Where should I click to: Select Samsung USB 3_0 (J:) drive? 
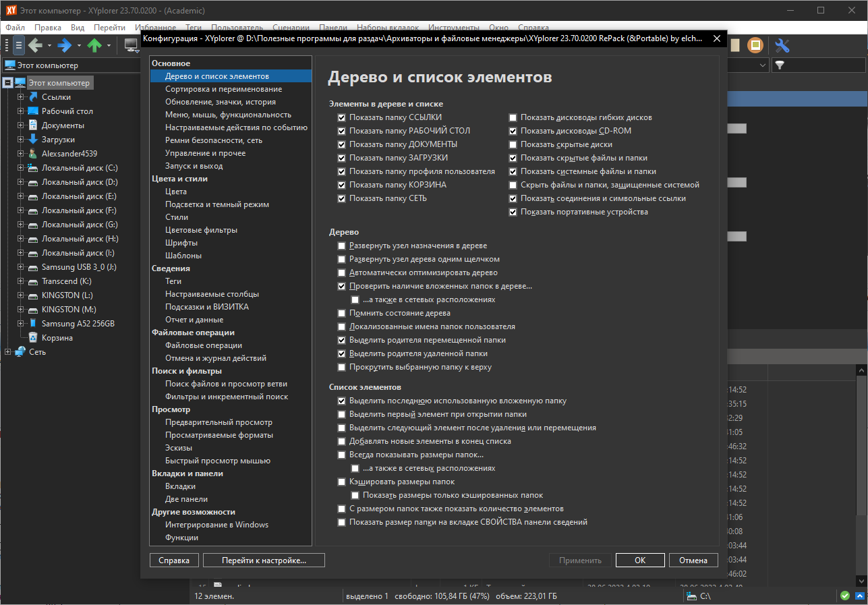(79, 267)
